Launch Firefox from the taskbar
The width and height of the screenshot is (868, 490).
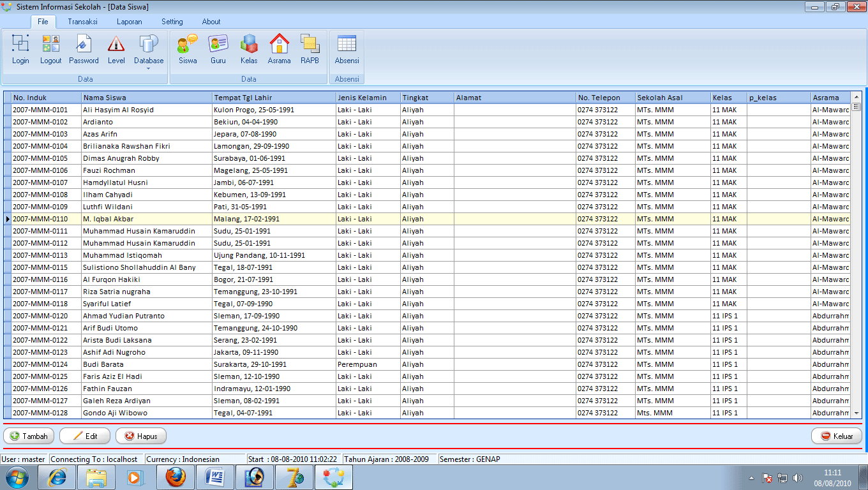176,477
